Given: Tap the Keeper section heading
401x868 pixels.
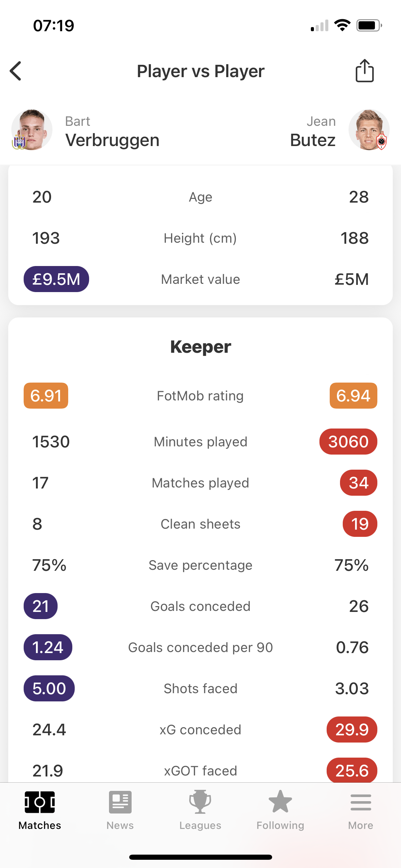Looking at the screenshot, I should (x=200, y=347).
